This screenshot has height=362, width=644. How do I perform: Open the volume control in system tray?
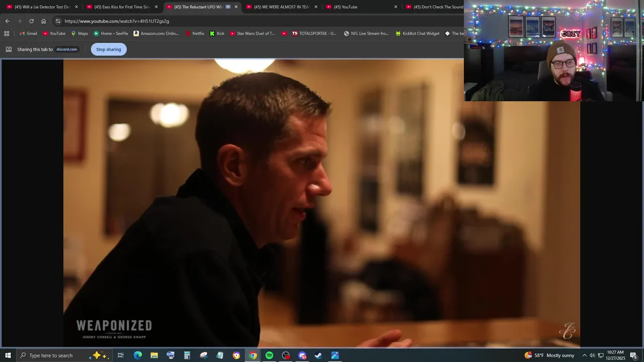[x=592, y=355]
